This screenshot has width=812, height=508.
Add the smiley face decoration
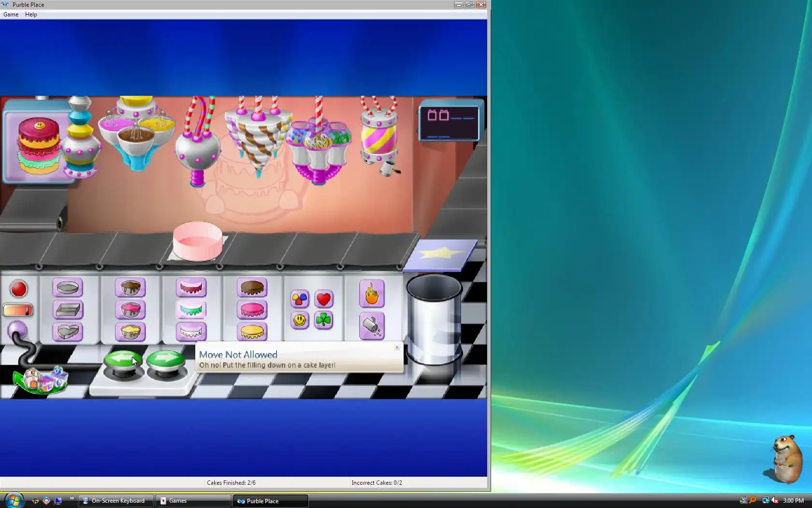click(x=300, y=320)
